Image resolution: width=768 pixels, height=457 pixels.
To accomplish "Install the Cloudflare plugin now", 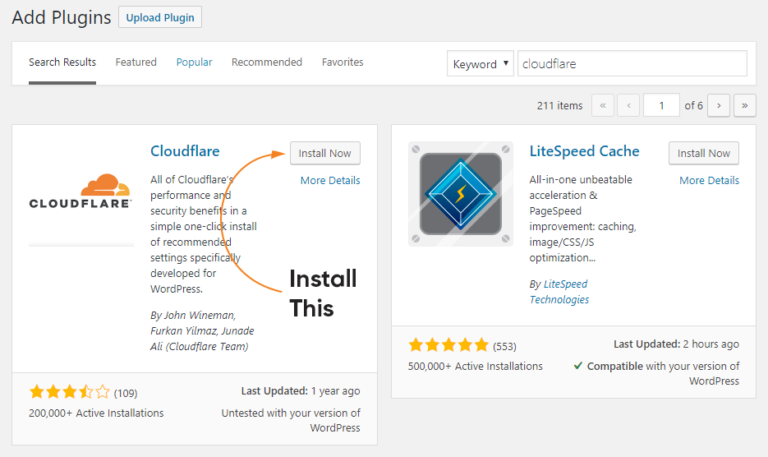I will coord(325,153).
